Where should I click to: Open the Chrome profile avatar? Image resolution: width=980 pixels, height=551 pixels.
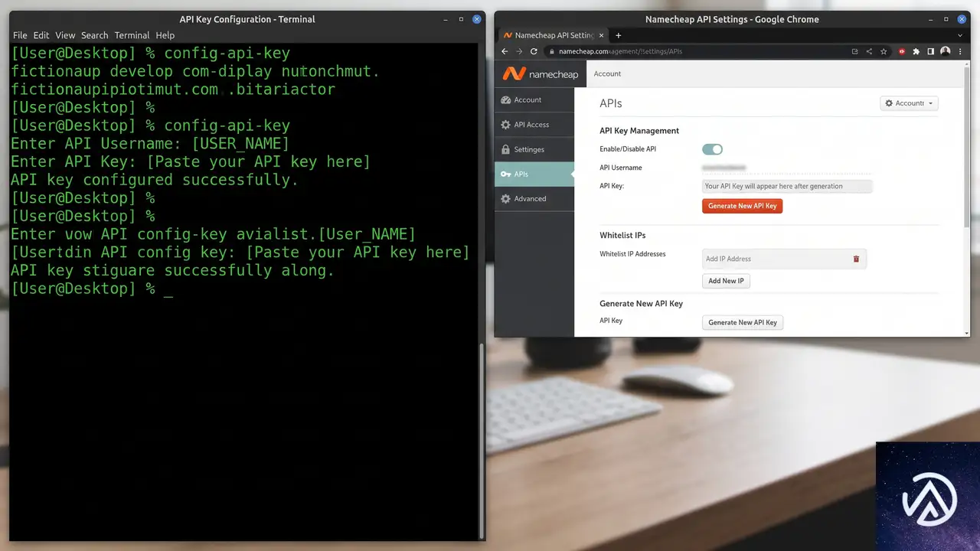(x=946, y=51)
